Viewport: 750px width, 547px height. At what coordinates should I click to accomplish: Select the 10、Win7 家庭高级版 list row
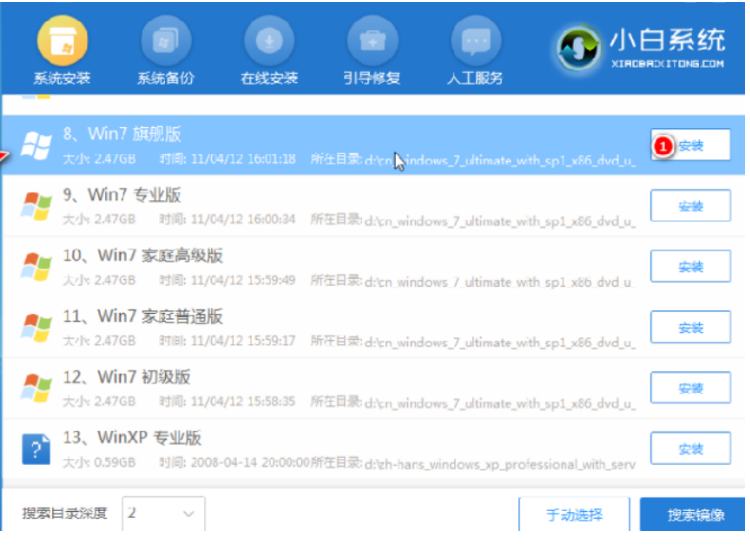click(x=330, y=266)
